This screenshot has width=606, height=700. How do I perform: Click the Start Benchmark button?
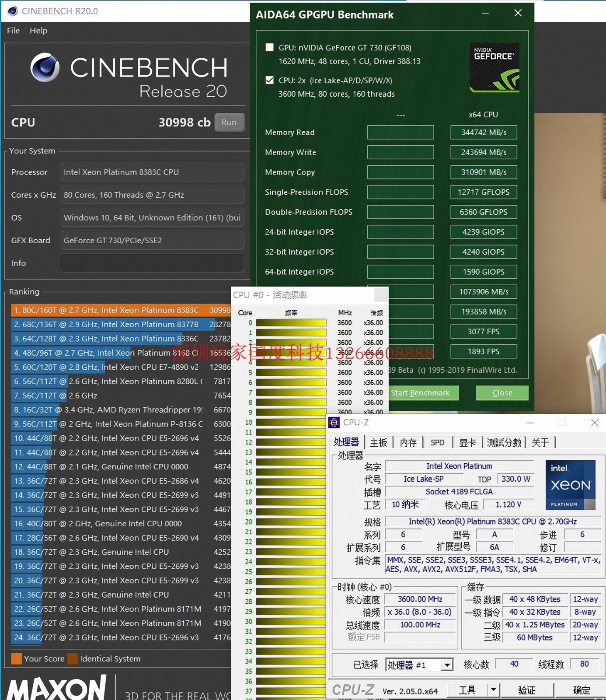(421, 393)
